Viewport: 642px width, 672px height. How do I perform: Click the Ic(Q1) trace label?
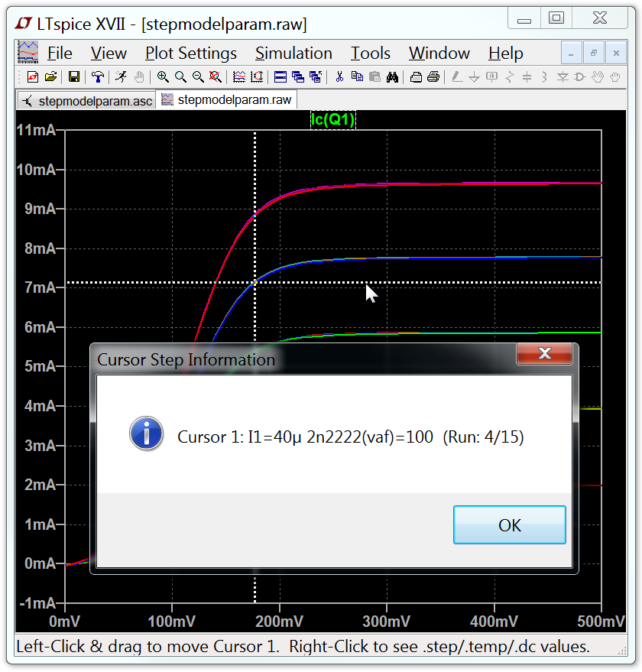click(x=332, y=119)
